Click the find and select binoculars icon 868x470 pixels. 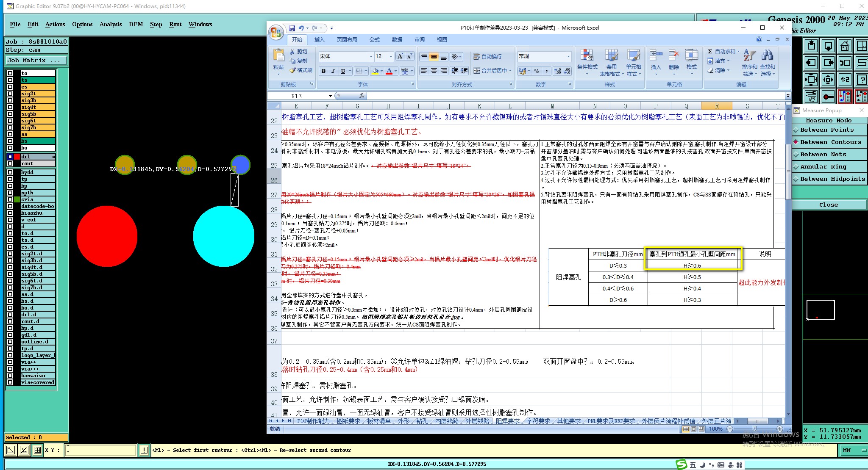point(767,56)
